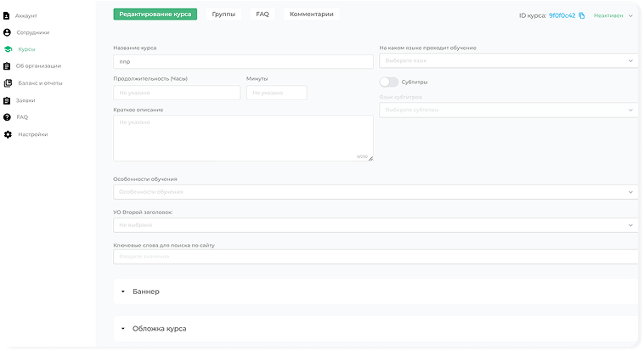The height and width of the screenshot is (351, 644).
Task: Click the course ID link 9f0f0c42
Action: [562, 15]
